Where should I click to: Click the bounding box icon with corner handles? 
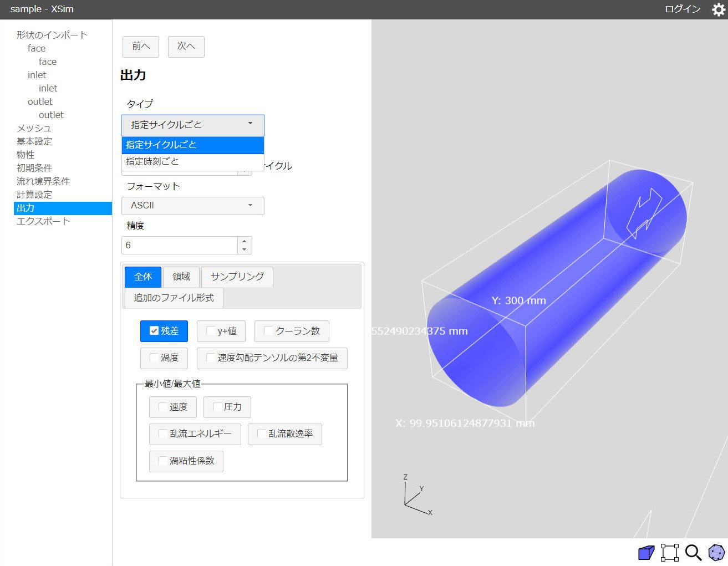[669, 553]
